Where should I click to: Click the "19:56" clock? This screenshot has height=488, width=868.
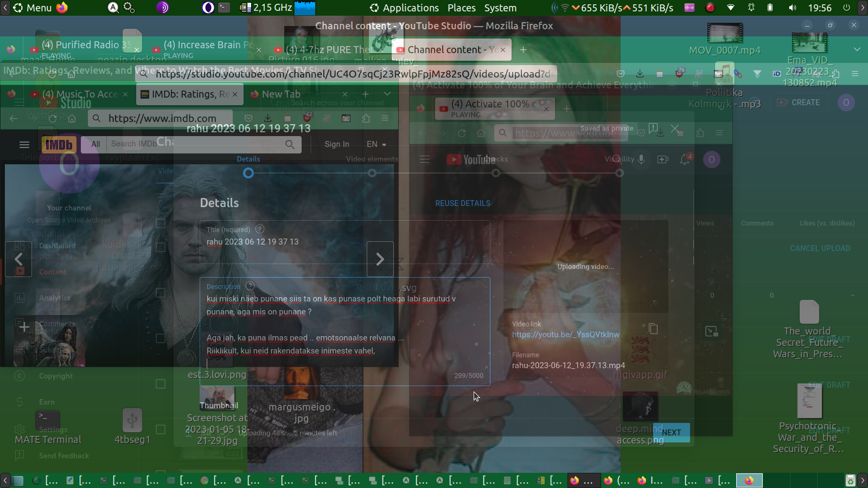[820, 8]
